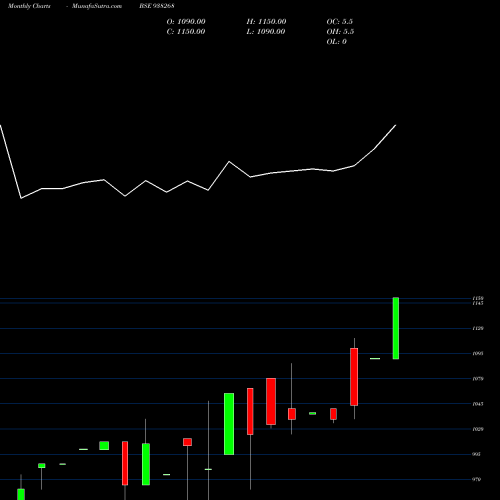Select the "O: 1090.00" open value
This screenshot has width=500, height=500.
(186, 22)
